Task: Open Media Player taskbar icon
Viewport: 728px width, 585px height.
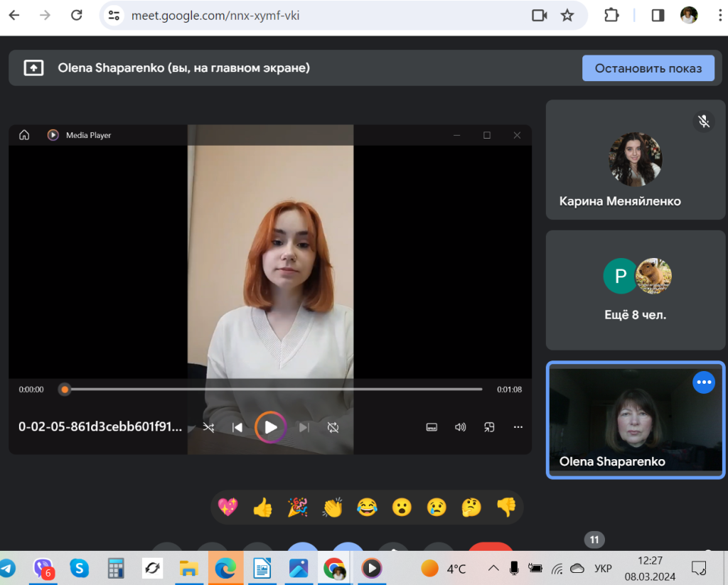Action: point(371,568)
